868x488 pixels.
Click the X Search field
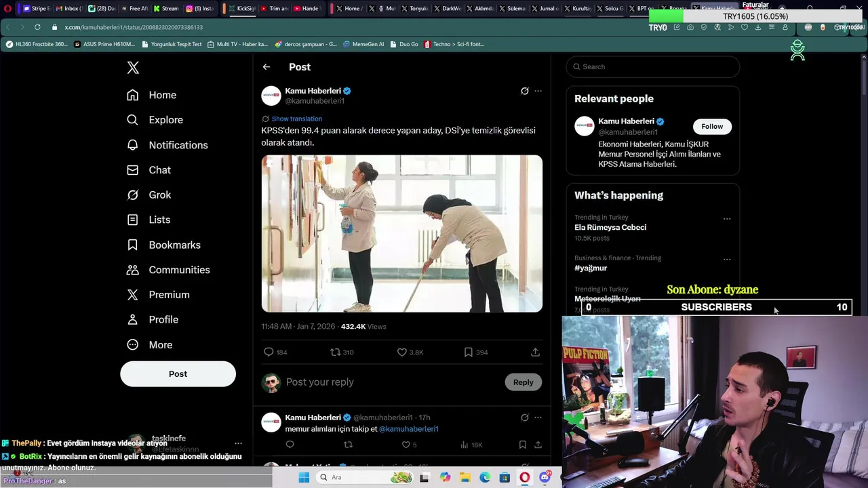653,66
